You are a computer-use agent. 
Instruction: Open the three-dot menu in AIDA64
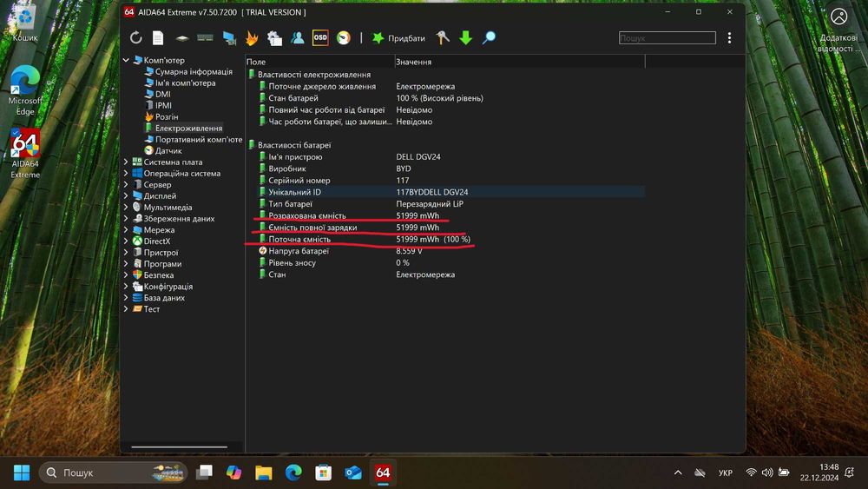(730, 37)
